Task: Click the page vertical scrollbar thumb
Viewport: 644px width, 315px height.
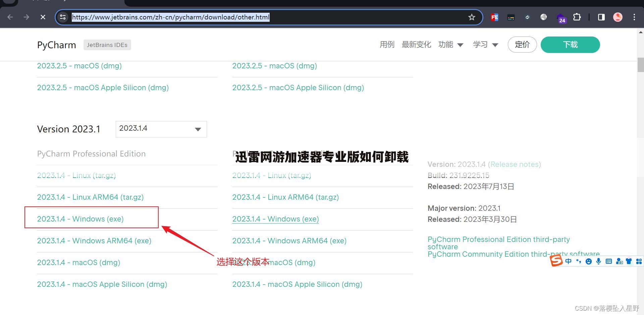Action: tap(641, 65)
